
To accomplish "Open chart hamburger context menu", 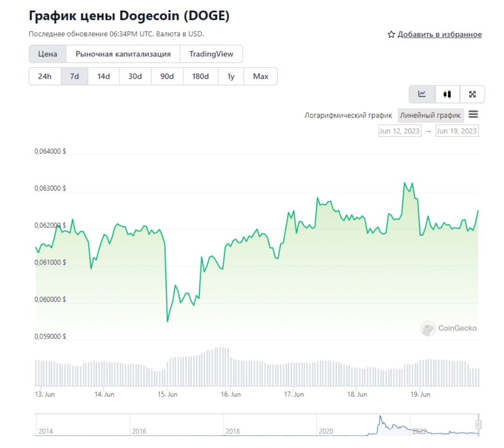I will point(473,114).
